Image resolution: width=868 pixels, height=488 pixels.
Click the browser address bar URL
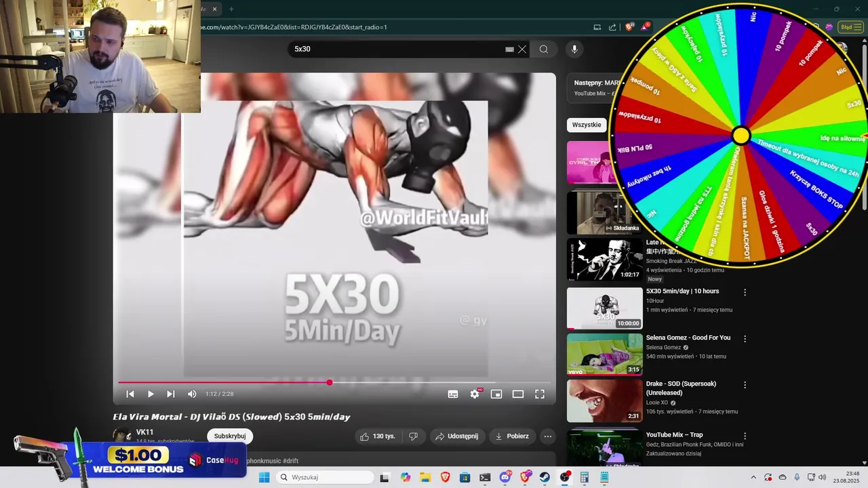click(294, 27)
